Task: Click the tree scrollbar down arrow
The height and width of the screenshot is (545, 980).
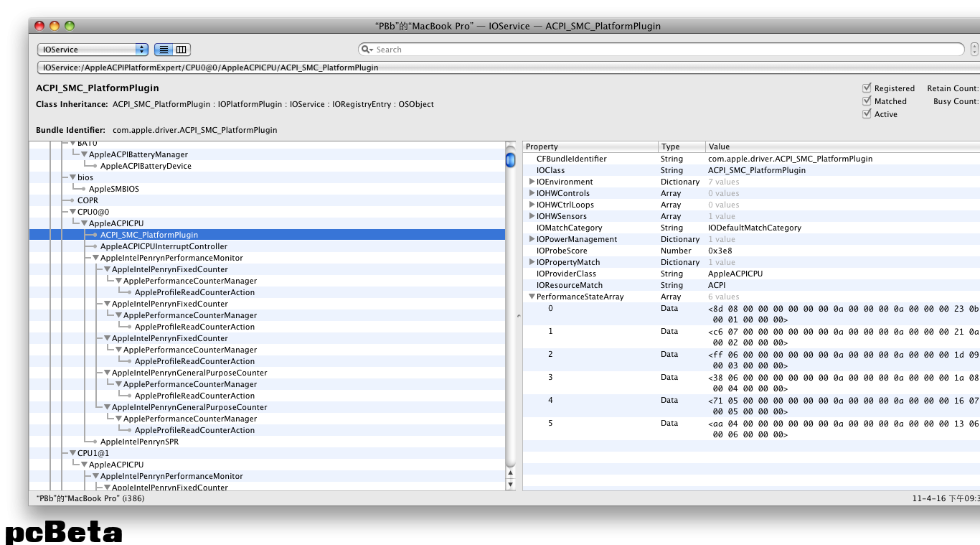Action: click(510, 485)
